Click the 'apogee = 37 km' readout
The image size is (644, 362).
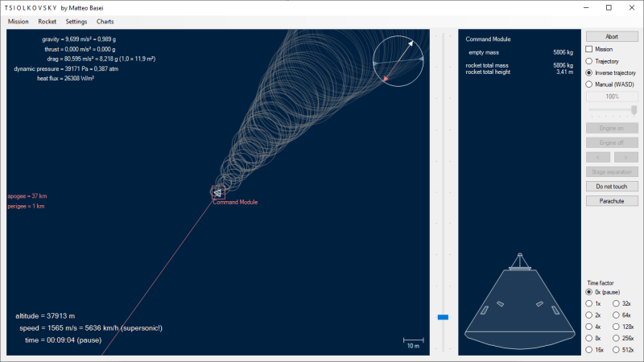pos(27,196)
